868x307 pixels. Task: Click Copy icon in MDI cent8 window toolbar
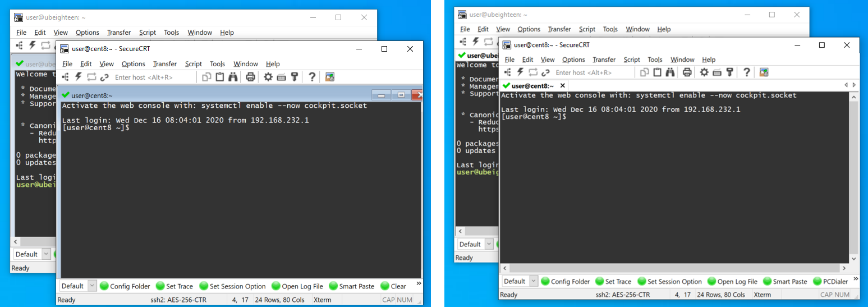206,77
